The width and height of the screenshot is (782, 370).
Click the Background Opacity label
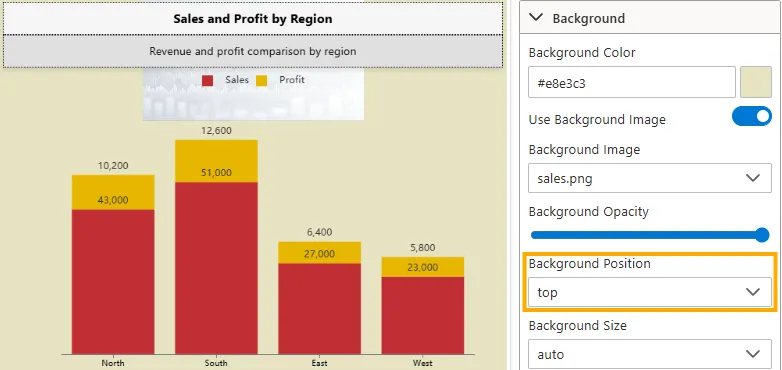click(588, 211)
